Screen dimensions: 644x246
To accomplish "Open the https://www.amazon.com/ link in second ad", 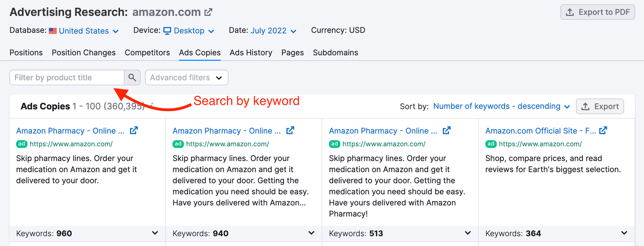I will [228, 144].
